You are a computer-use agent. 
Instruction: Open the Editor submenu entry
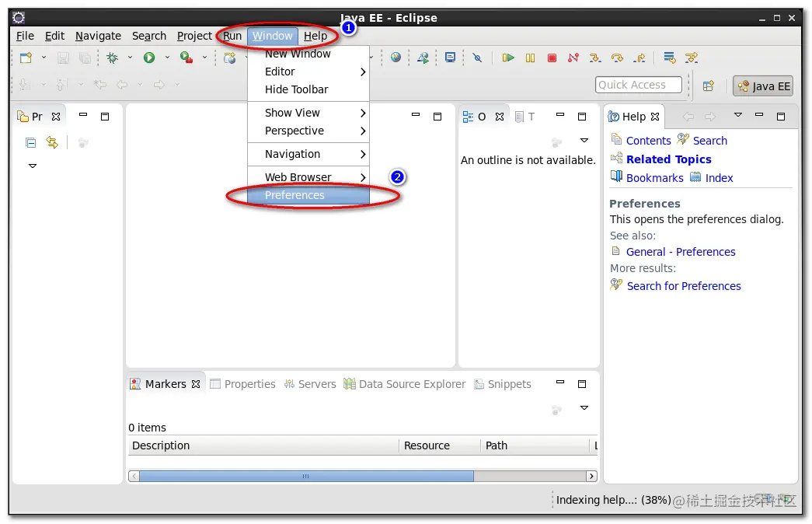point(308,72)
